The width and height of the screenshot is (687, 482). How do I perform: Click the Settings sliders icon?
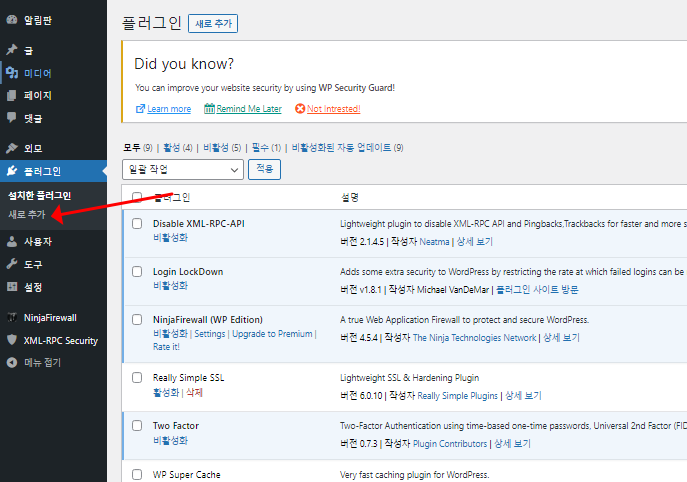tap(12, 287)
